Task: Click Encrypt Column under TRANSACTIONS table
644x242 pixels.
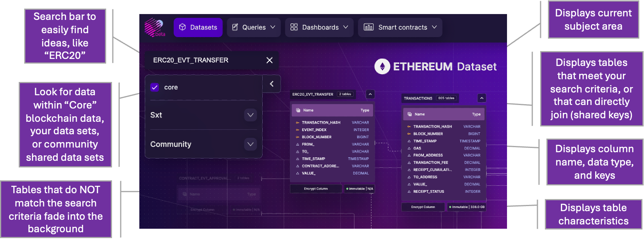Action: (423, 207)
